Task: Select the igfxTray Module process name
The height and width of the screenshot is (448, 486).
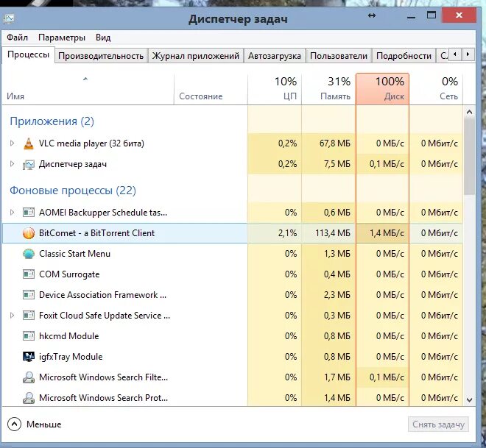Action: click(x=71, y=357)
